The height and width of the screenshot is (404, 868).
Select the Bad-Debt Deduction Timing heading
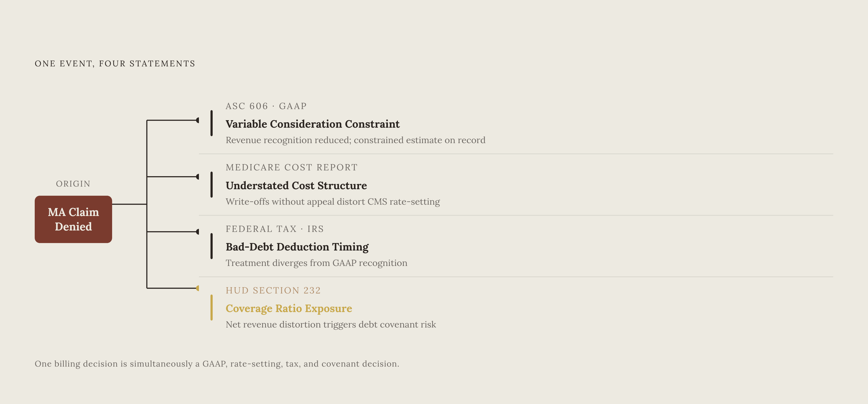tap(297, 247)
